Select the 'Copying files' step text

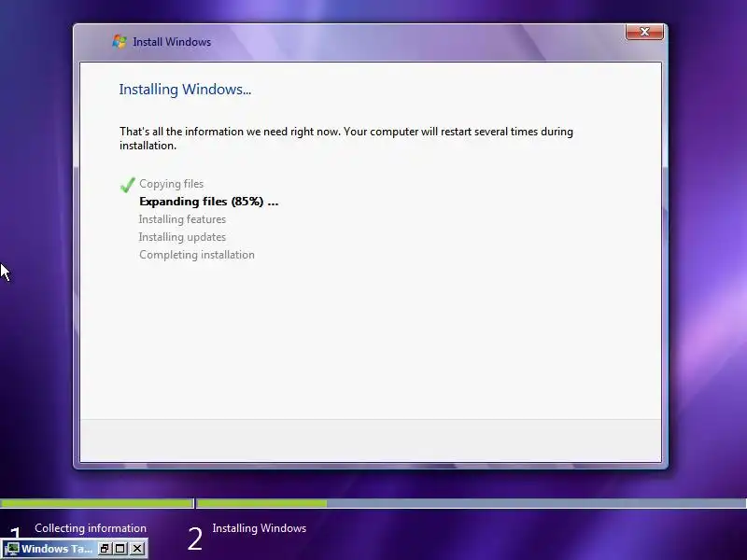171,184
